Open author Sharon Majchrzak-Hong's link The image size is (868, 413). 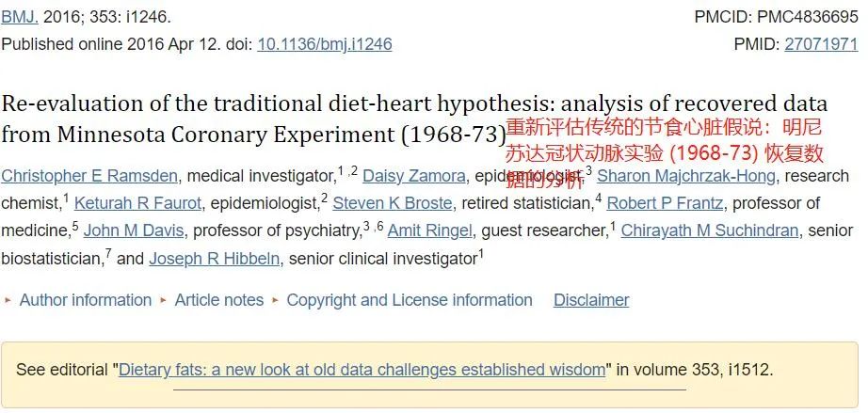686,176
